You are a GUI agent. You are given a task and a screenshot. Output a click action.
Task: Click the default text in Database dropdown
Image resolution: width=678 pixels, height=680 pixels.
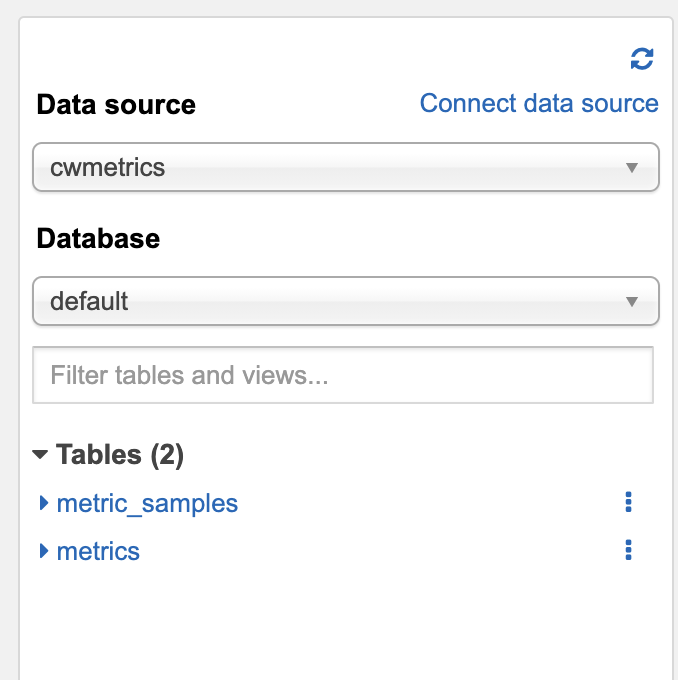89,301
